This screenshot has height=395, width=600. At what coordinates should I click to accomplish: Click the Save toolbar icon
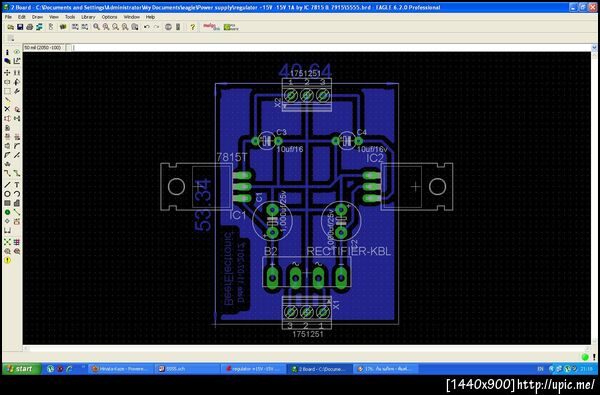click(x=20, y=27)
